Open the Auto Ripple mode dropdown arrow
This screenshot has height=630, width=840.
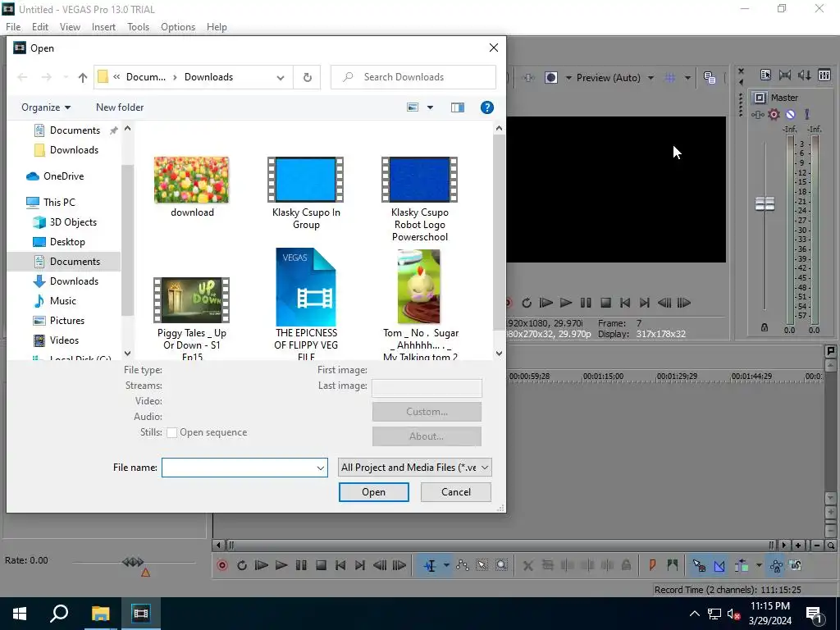[759, 565]
